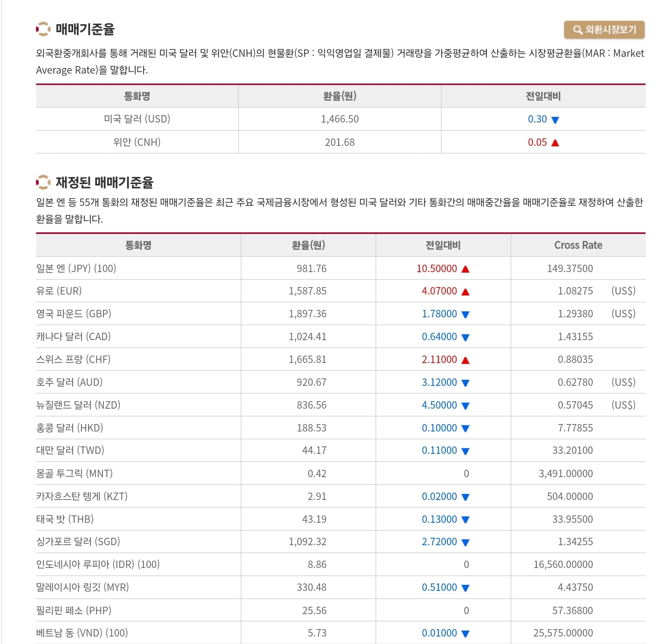Click the CNH red up arrow
Viewport: 663px width, 644px height.
555,143
